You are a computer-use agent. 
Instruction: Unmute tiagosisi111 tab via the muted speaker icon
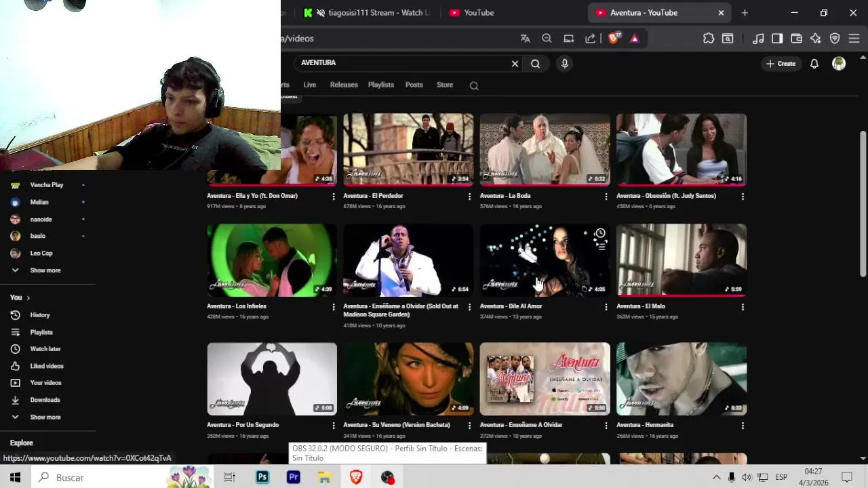point(321,13)
